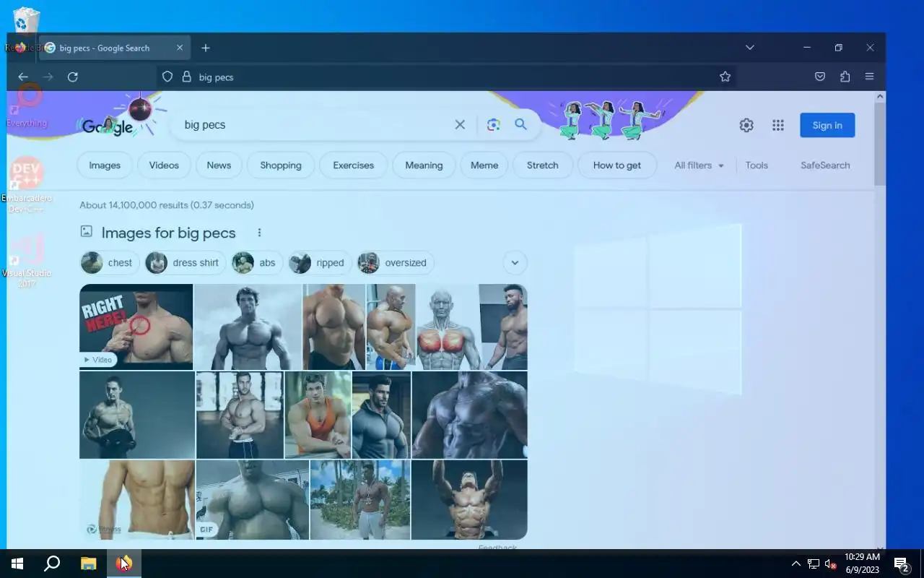Open the Pocket save icon
The image size is (924, 578).
point(820,77)
